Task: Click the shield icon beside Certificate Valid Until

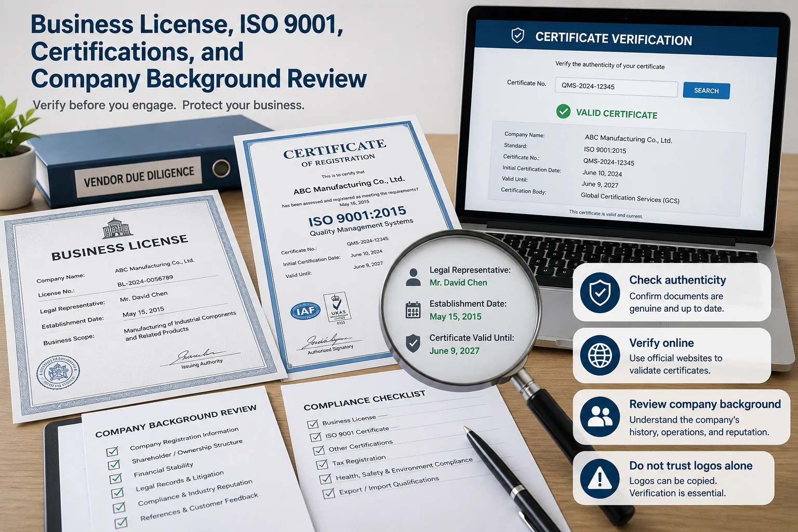Action: tap(413, 343)
